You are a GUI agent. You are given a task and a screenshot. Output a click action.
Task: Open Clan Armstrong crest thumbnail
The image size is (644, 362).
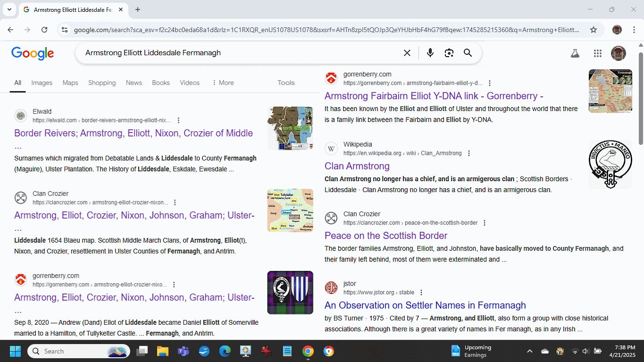coord(611,164)
